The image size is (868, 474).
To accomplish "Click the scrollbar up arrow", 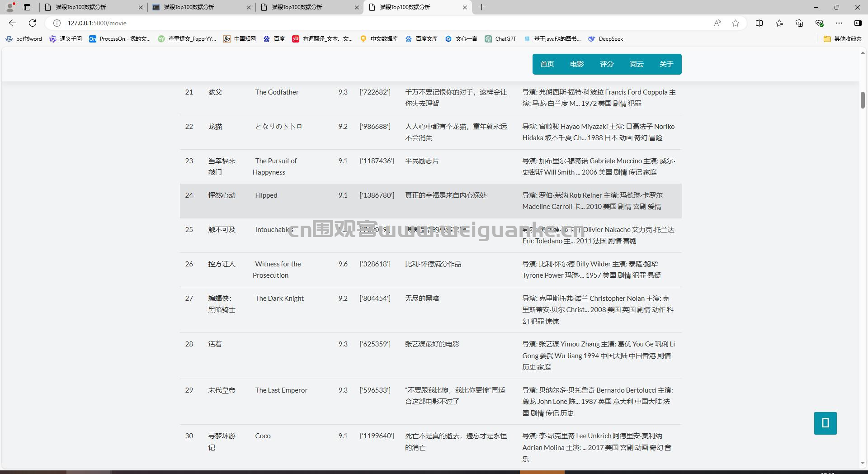I will 863,53.
